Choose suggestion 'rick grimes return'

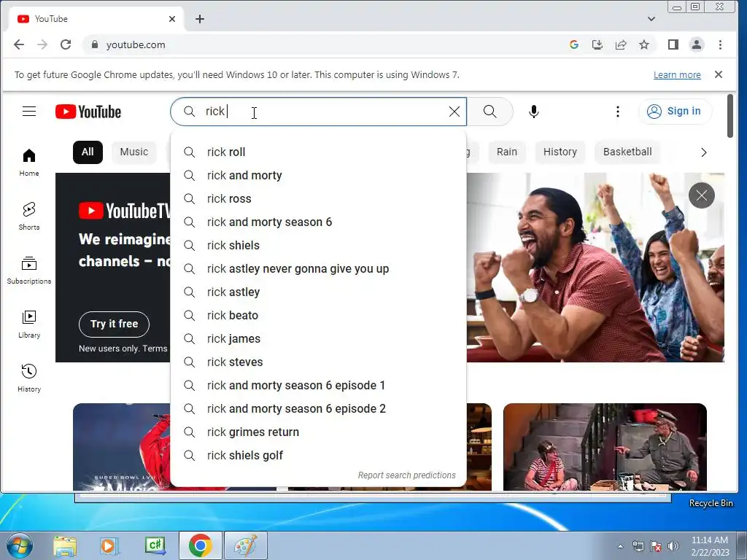(x=318, y=432)
